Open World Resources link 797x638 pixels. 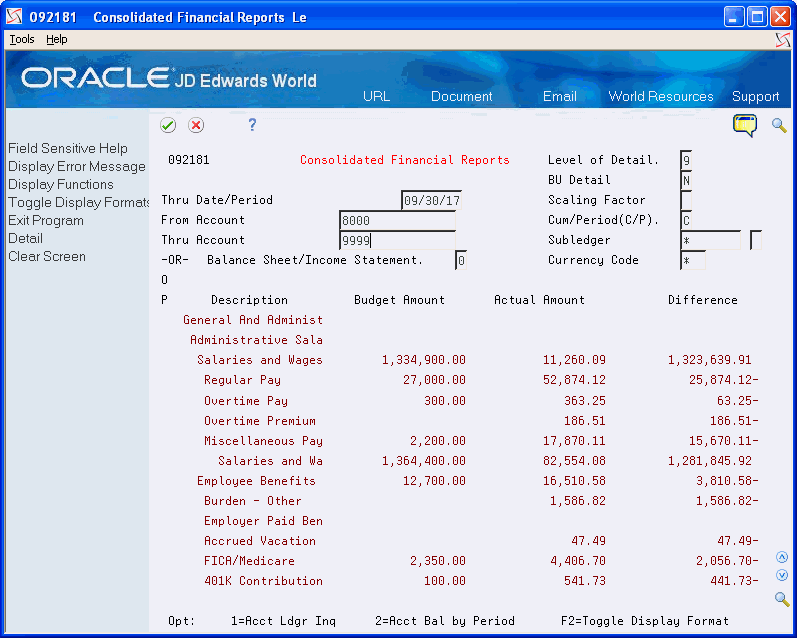(x=661, y=96)
